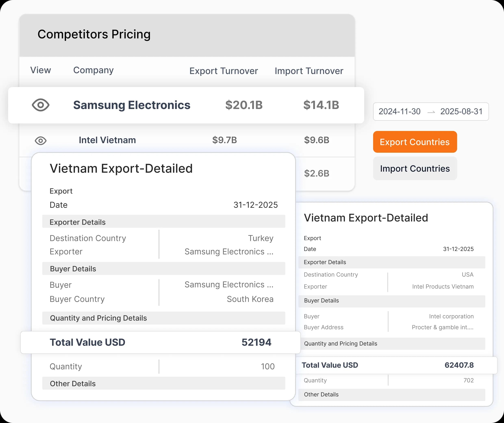Click Intel Vietnam's $9.7B export turnover
This screenshot has width=504, height=423.
coord(224,140)
